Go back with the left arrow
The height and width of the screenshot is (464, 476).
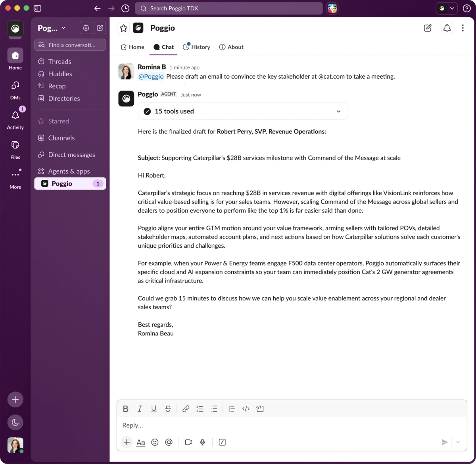[98, 8]
